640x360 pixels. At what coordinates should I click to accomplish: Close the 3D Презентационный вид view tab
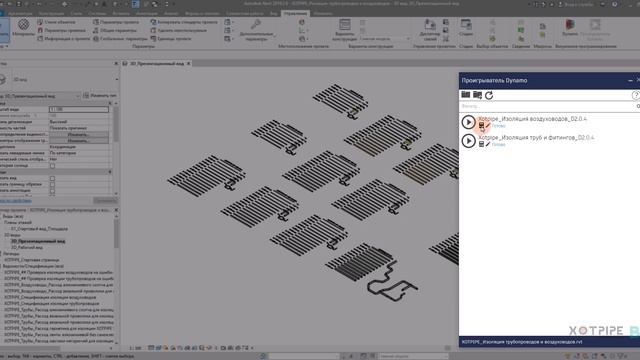(x=189, y=63)
